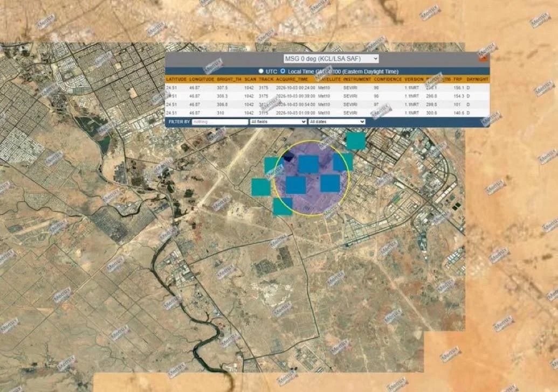Open the All fields filter dropdown
The width and height of the screenshot is (558, 392).
point(278,122)
